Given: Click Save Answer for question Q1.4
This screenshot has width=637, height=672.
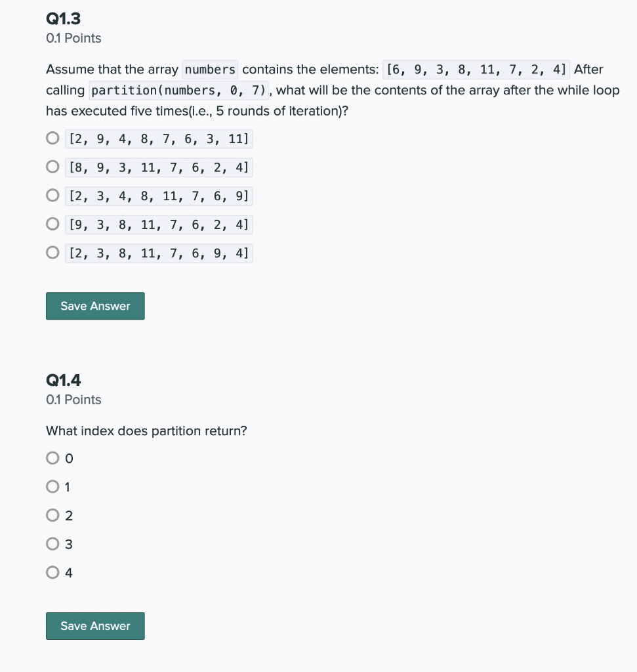Looking at the screenshot, I should [94, 625].
